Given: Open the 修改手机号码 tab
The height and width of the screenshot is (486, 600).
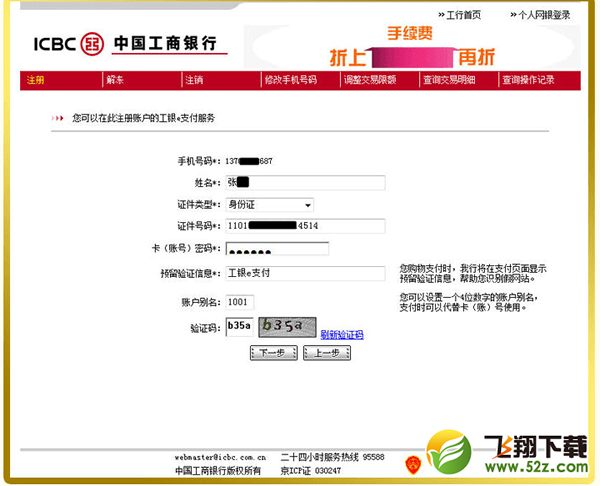Looking at the screenshot, I should coord(291,80).
